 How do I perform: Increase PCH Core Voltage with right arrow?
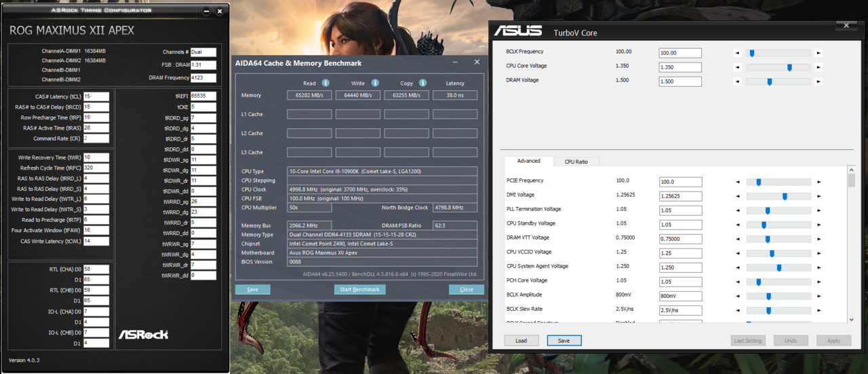(818, 282)
